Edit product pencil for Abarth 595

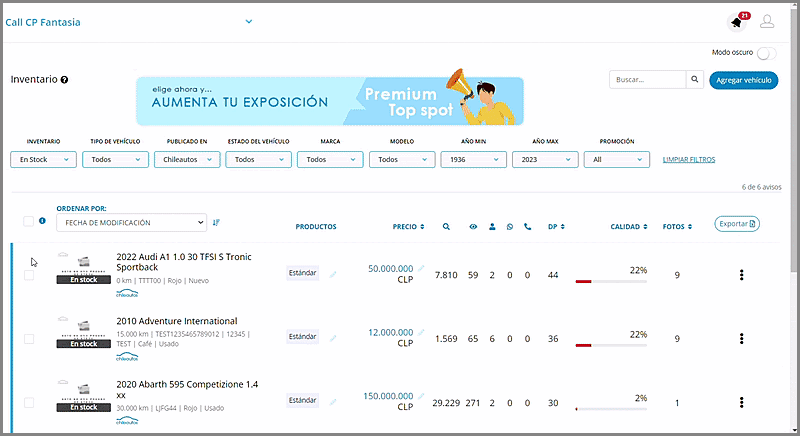tap(333, 402)
